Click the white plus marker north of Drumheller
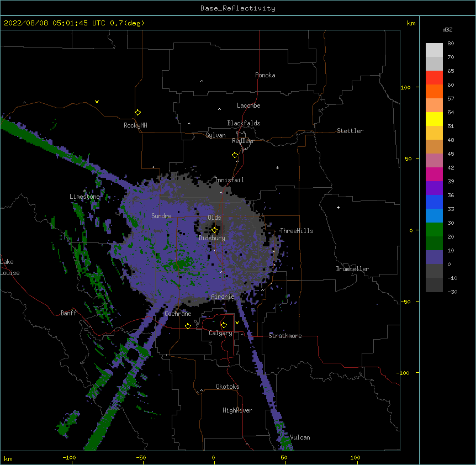Viewport: 476px width, 465px height. 338,207
